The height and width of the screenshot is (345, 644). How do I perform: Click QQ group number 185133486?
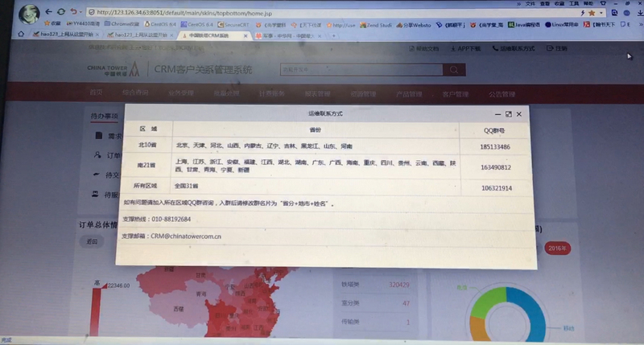tap(495, 147)
